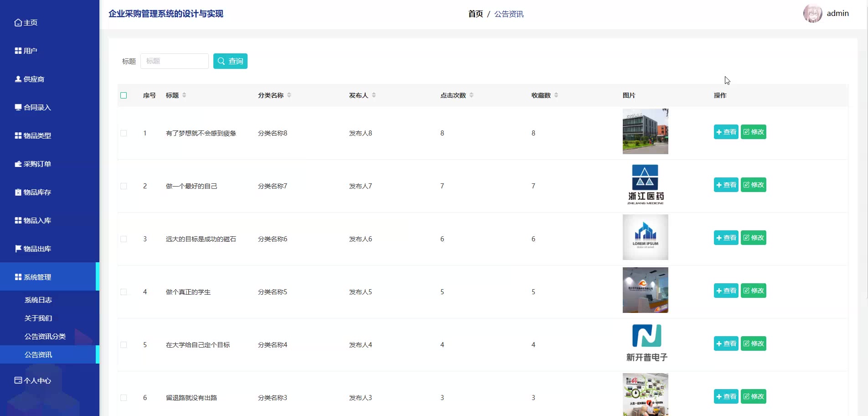The image size is (868, 416).
Task: Click the admin avatar picture
Action: click(x=812, y=14)
